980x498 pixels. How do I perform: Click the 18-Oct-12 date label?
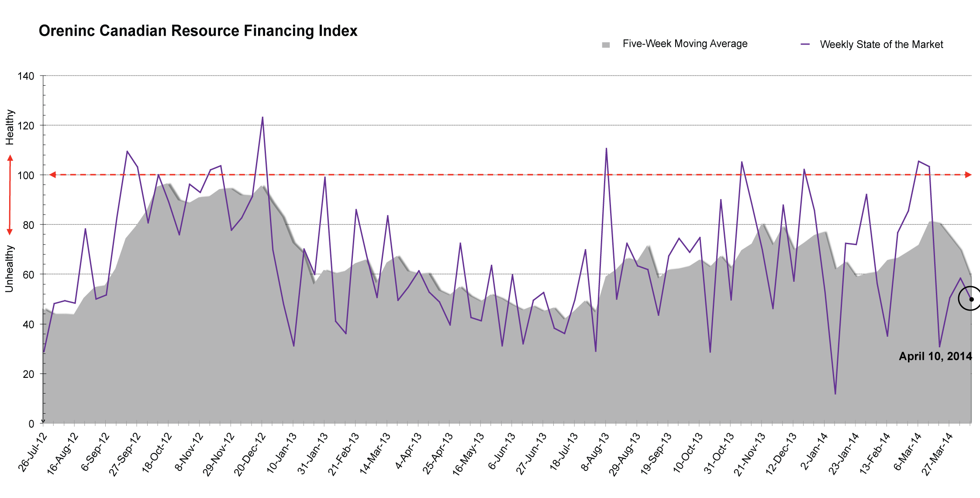pos(156,453)
